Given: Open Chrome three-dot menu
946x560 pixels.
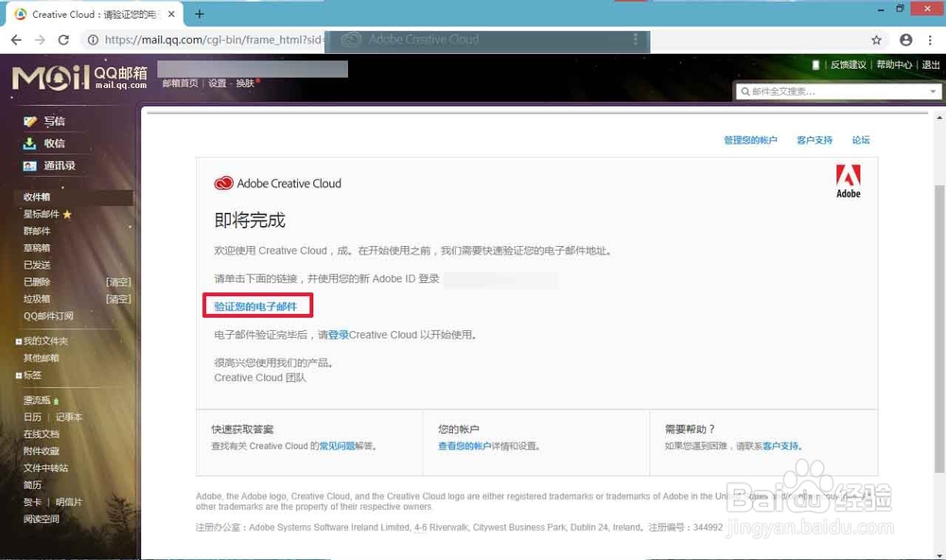Looking at the screenshot, I should pyautogui.click(x=930, y=40).
